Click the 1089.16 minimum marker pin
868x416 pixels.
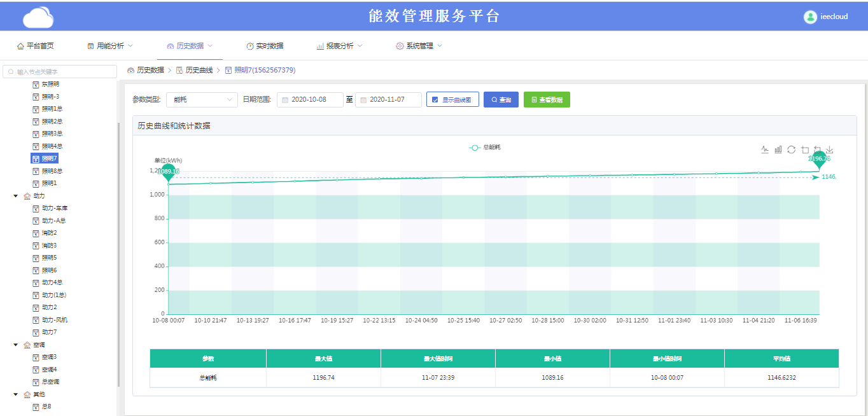tap(168, 172)
